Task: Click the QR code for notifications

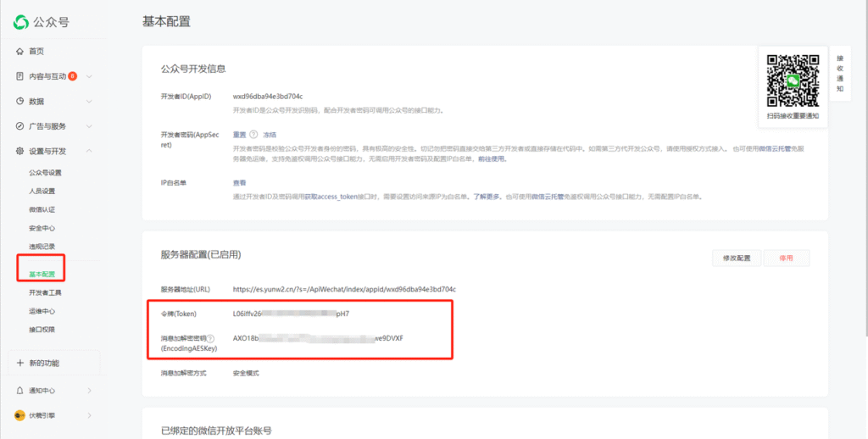Action: pos(793,81)
